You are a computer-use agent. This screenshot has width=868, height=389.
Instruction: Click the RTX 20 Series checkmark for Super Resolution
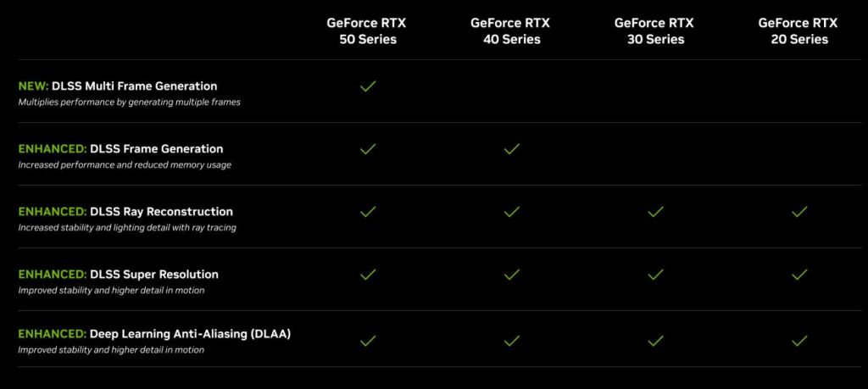(x=798, y=275)
